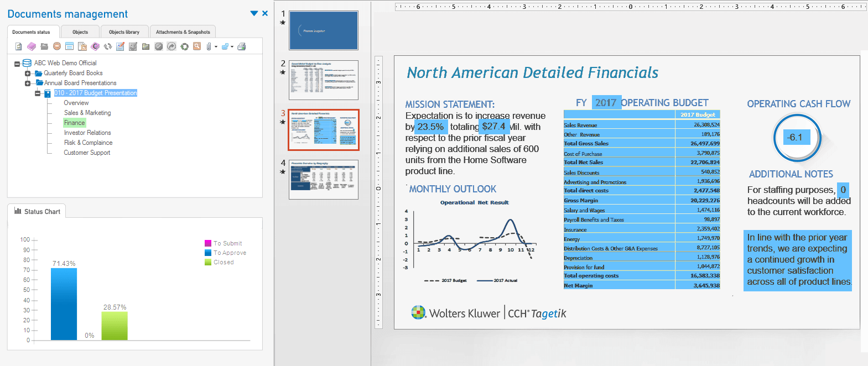
Task: Collapse the 010 - 2017 Budget Presentation node
Action: (x=38, y=93)
